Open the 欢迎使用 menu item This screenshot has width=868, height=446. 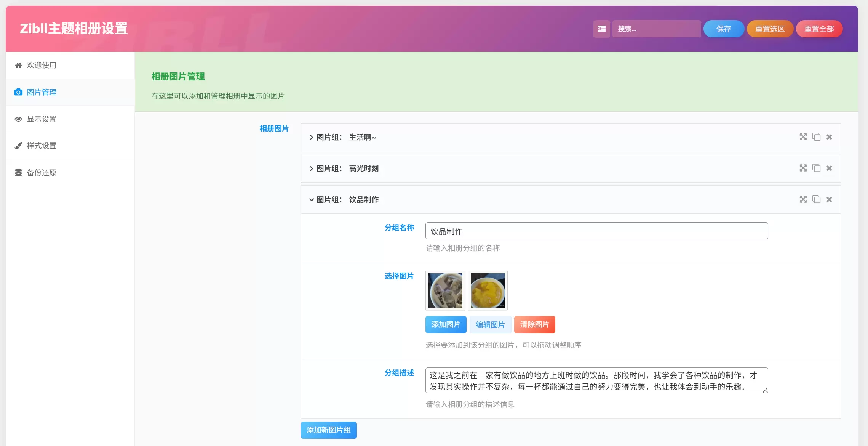70,65
